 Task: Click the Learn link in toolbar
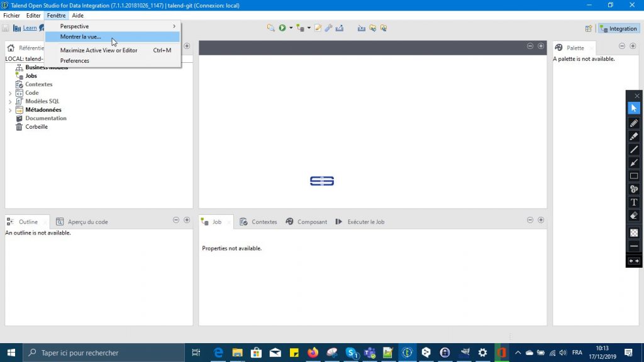[30, 28]
